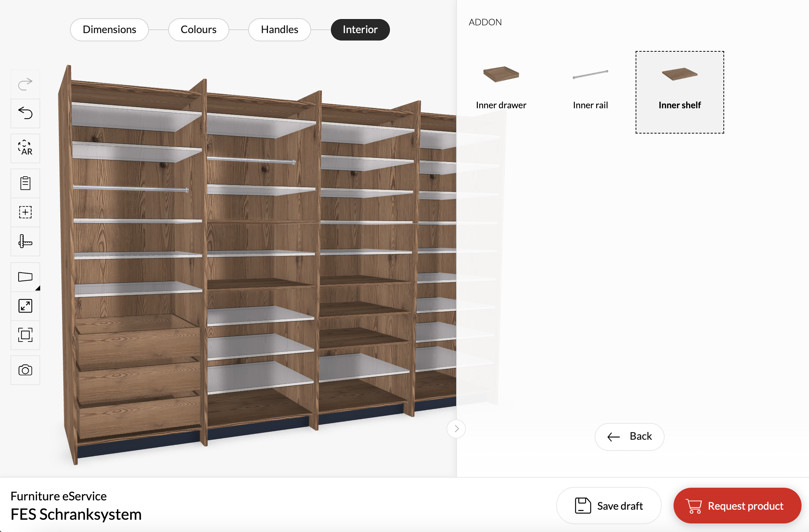
Task: Open the door view options flyout
Action: (x=25, y=277)
